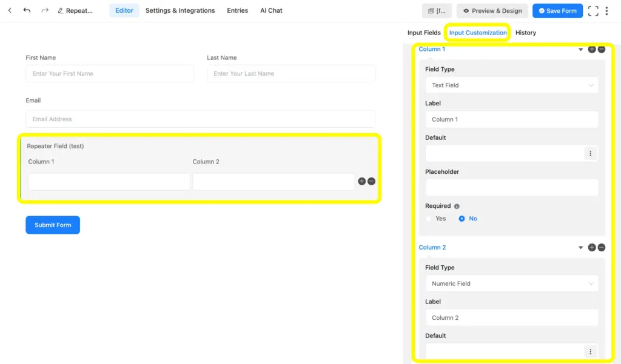Screen dimensions: 621x364
Task: Select the Input Customization tab
Action: [x=478, y=33]
